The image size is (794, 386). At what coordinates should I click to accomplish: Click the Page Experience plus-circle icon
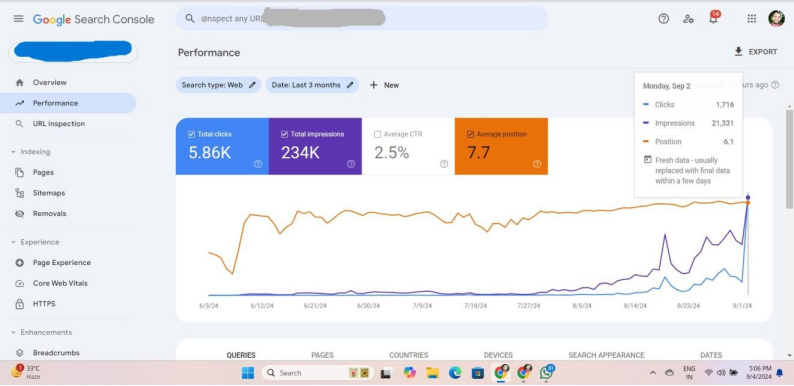(19, 263)
